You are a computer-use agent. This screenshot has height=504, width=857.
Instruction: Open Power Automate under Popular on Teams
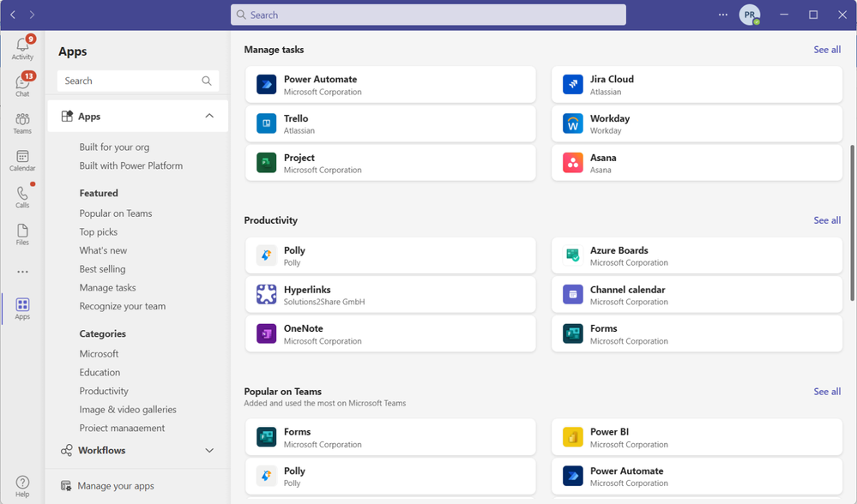697,477
